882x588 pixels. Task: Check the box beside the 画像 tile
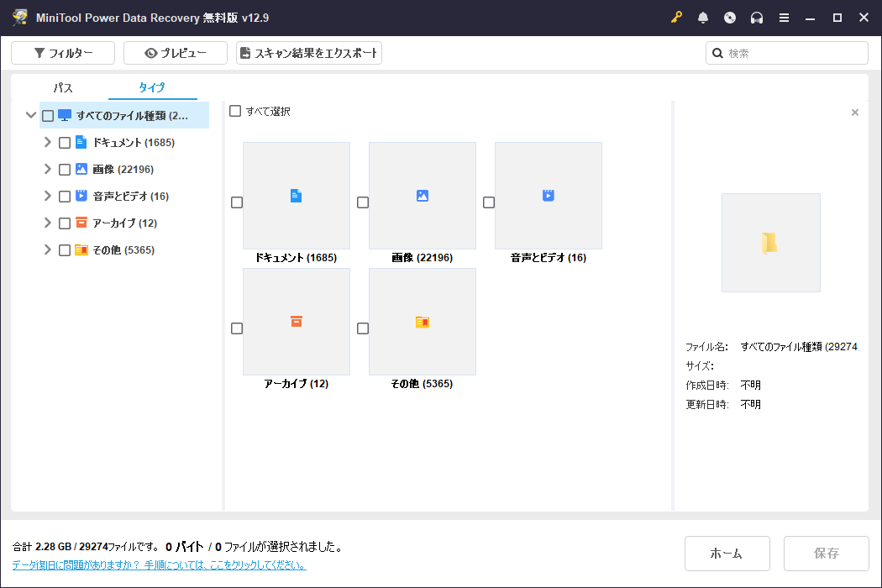click(363, 202)
